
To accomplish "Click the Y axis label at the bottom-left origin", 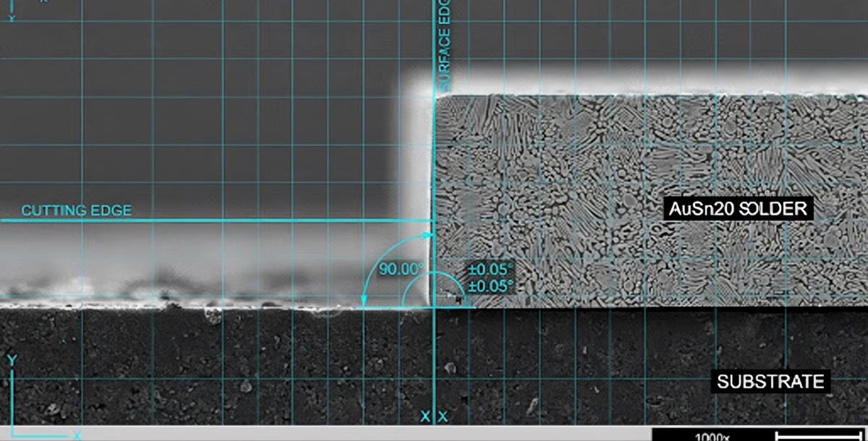I will [x=12, y=359].
